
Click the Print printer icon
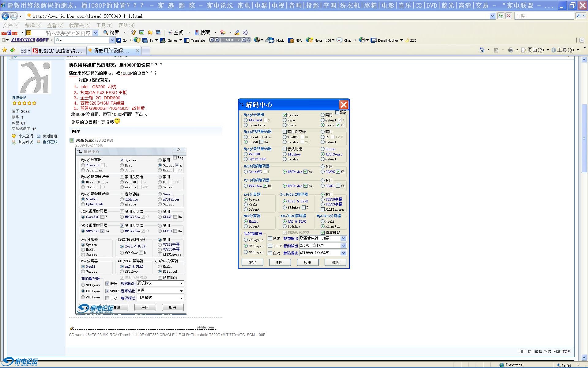511,50
